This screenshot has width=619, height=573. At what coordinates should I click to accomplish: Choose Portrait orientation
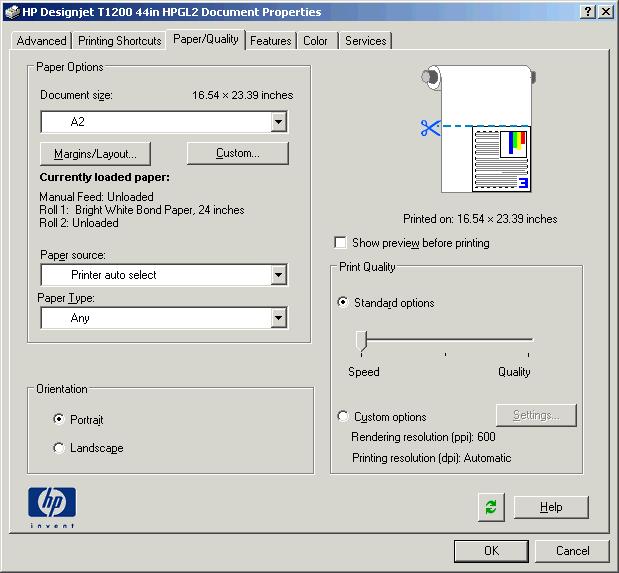click(x=58, y=419)
